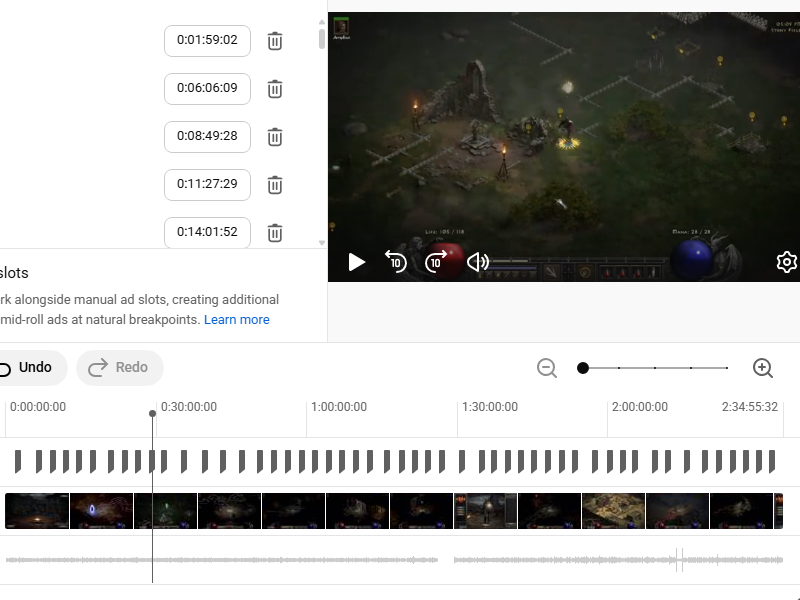Click the Redo button
This screenshot has width=800, height=600.
click(119, 367)
